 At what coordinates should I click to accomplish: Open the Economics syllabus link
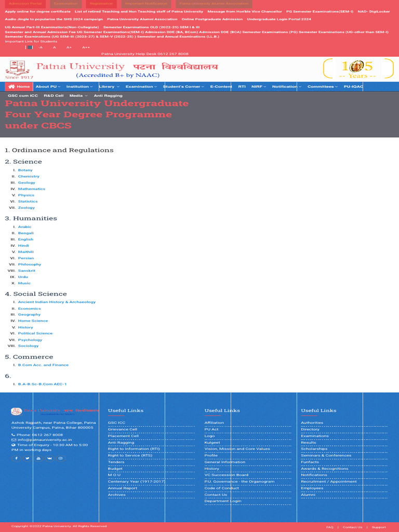click(x=30, y=309)
